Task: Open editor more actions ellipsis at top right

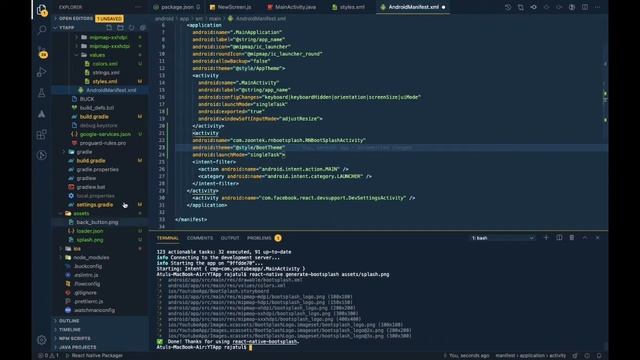Action: (x=598, y=7)
